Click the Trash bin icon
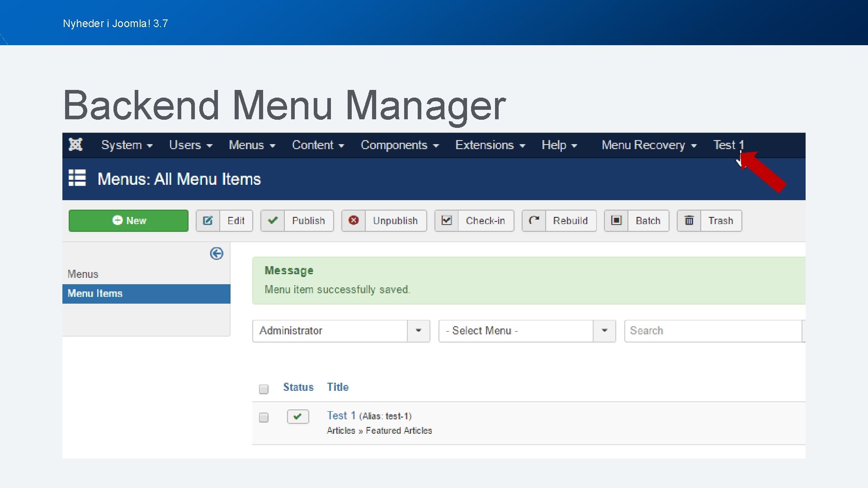Viewport: 868px width, 488px height. [x=689, y=221]
